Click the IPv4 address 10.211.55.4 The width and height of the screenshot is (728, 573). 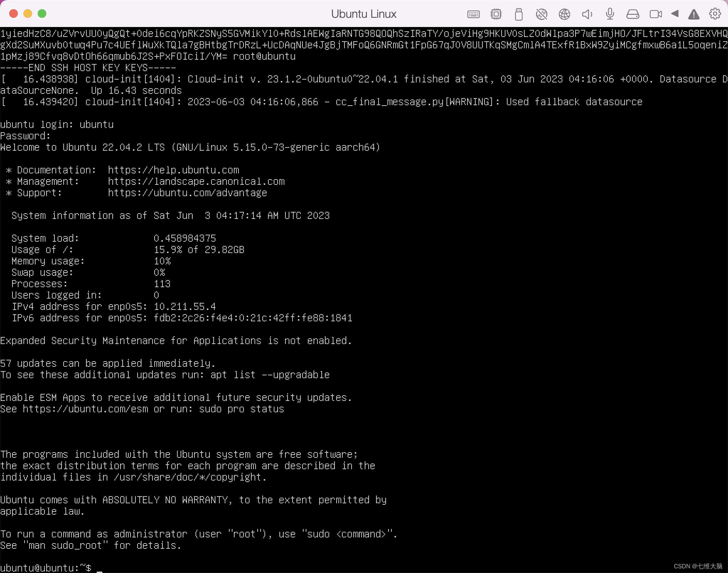pyautogui.click(x=185, y=306)
